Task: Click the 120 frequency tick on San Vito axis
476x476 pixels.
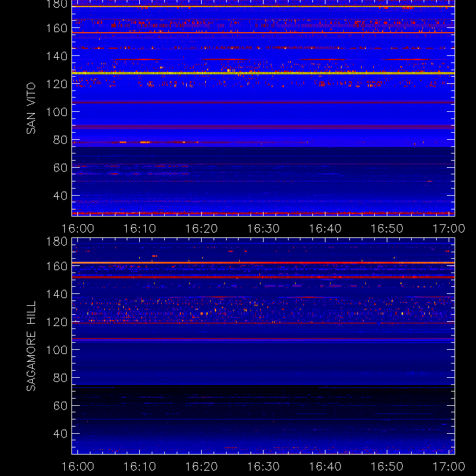Action: 57,84
